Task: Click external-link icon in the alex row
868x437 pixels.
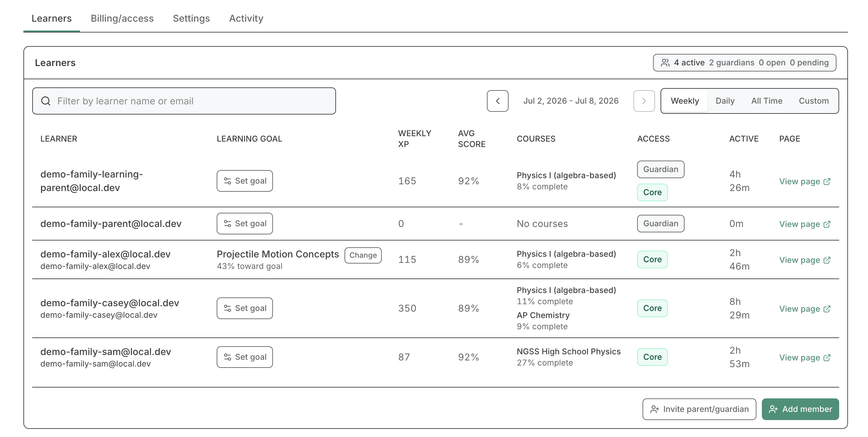Action: (x=827, y=260)
